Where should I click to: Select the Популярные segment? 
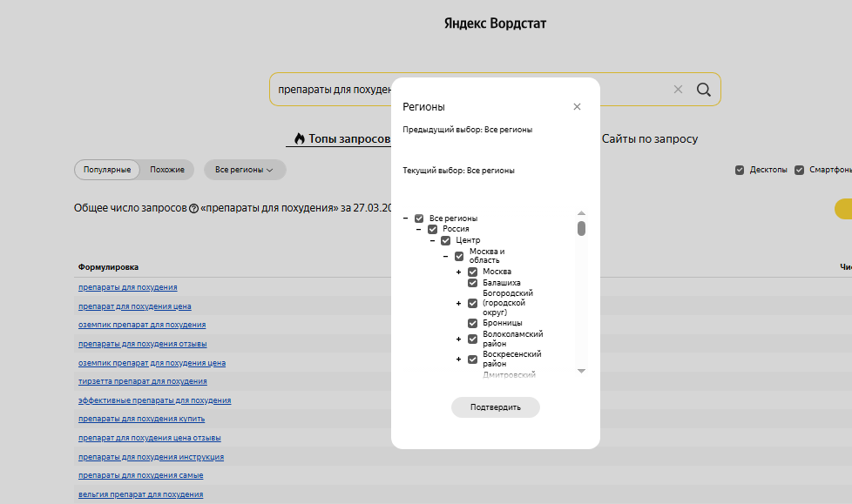coord(107,170)
